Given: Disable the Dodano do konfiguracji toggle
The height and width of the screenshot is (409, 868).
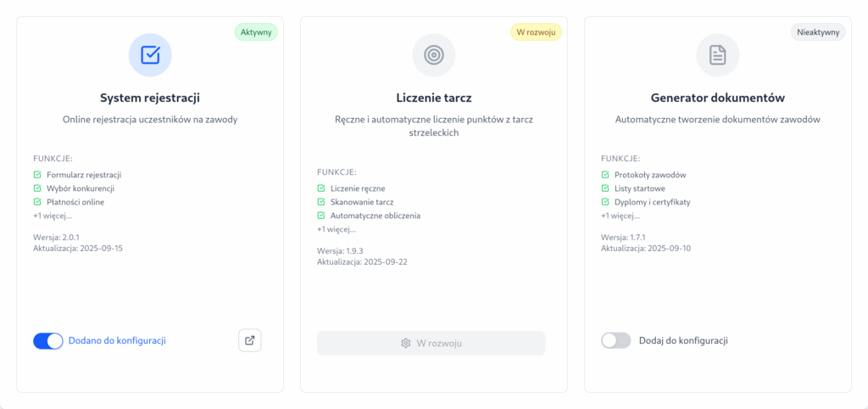Looking at the screenshot, I should click(48, 340).
